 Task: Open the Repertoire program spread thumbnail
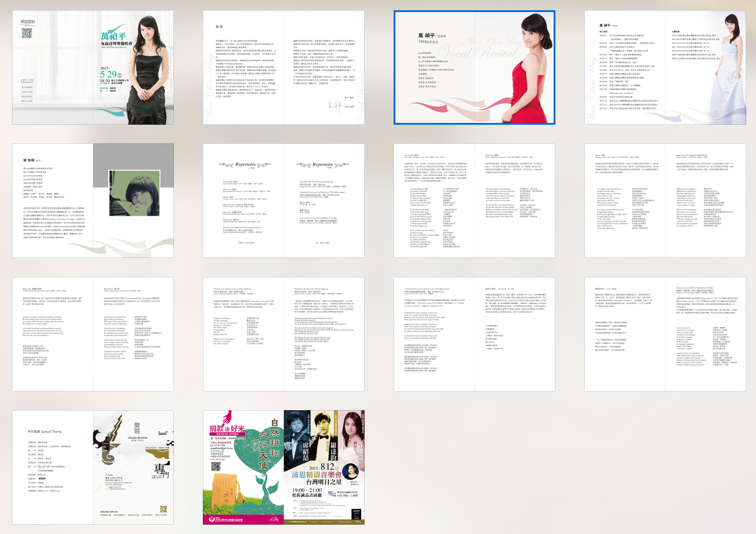coord(283,200)
